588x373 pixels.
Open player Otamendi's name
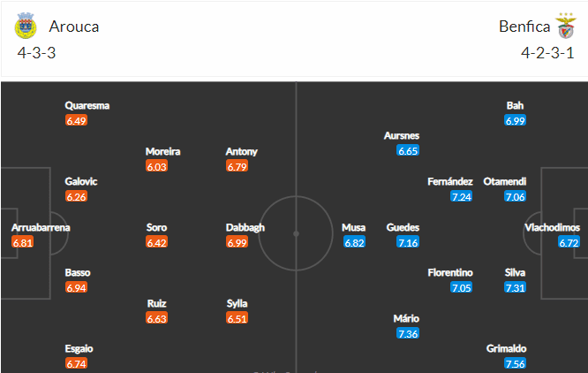click(x=504, y=181)
